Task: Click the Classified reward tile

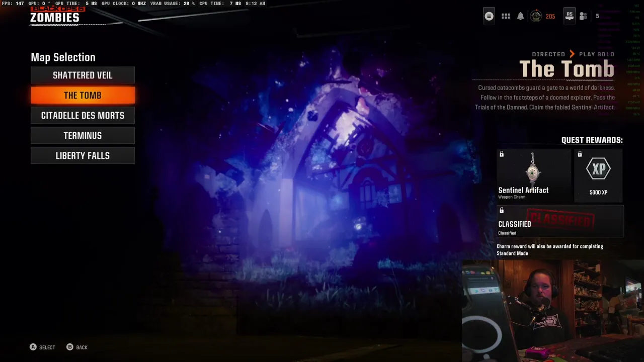Action: [x=560, y=221]
